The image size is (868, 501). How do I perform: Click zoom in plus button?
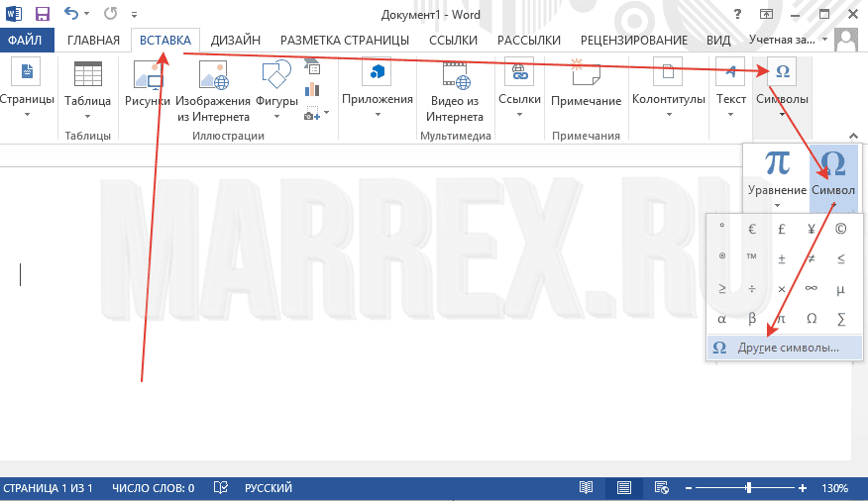[803, 488]
